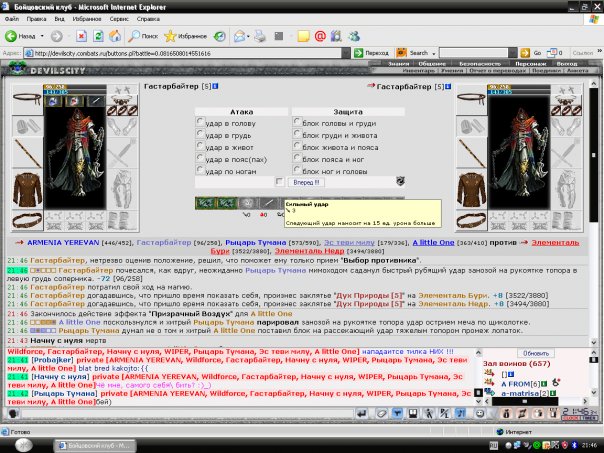Open the Избранное menu in menu bar
604x453 pixels.
point(87,19)
